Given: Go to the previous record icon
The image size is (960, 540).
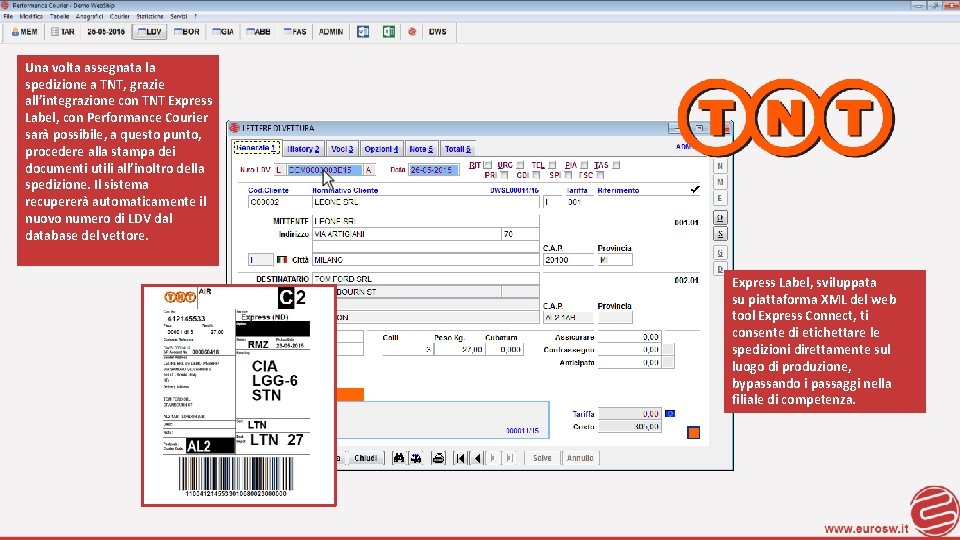Looking at the screenshot, I should tap(477, 458).
